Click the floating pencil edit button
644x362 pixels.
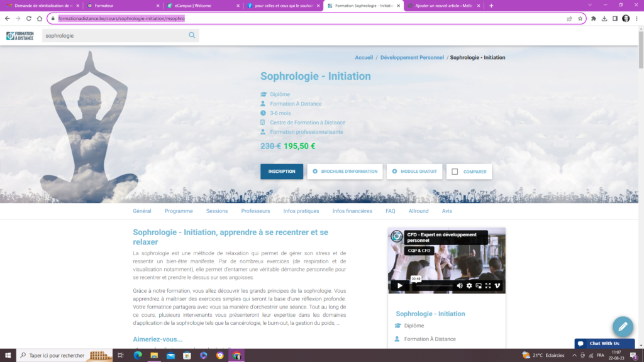[623, 327]
